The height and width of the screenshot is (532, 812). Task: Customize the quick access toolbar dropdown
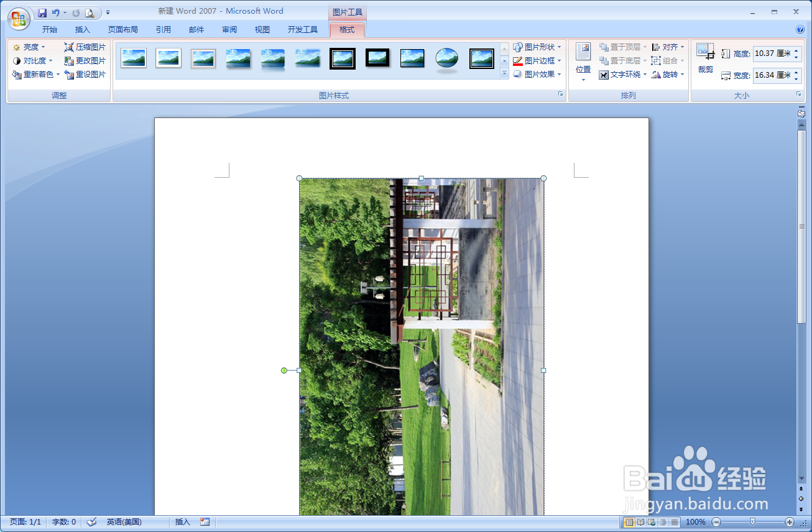[x=108, y=12]
